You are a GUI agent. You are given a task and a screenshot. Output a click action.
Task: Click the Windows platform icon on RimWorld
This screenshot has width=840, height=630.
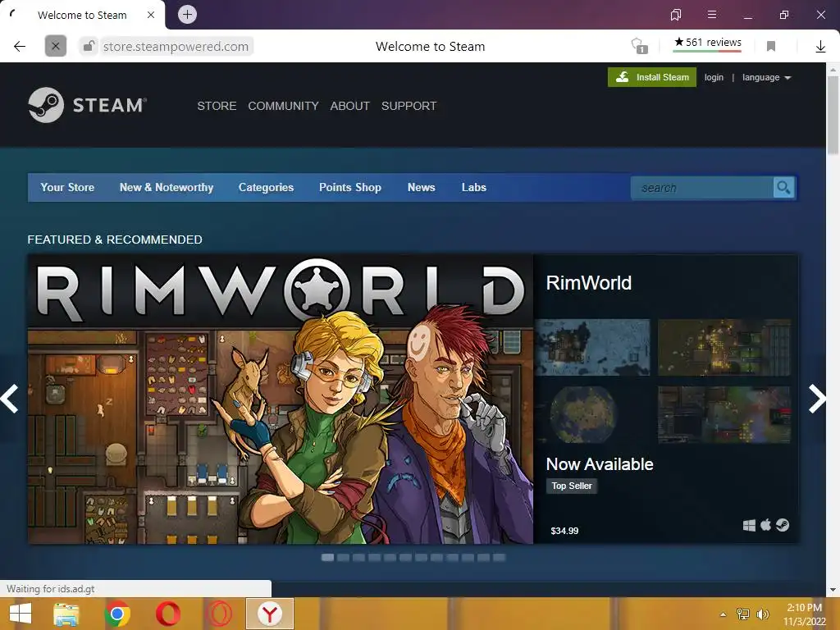(x=749, y=526)
